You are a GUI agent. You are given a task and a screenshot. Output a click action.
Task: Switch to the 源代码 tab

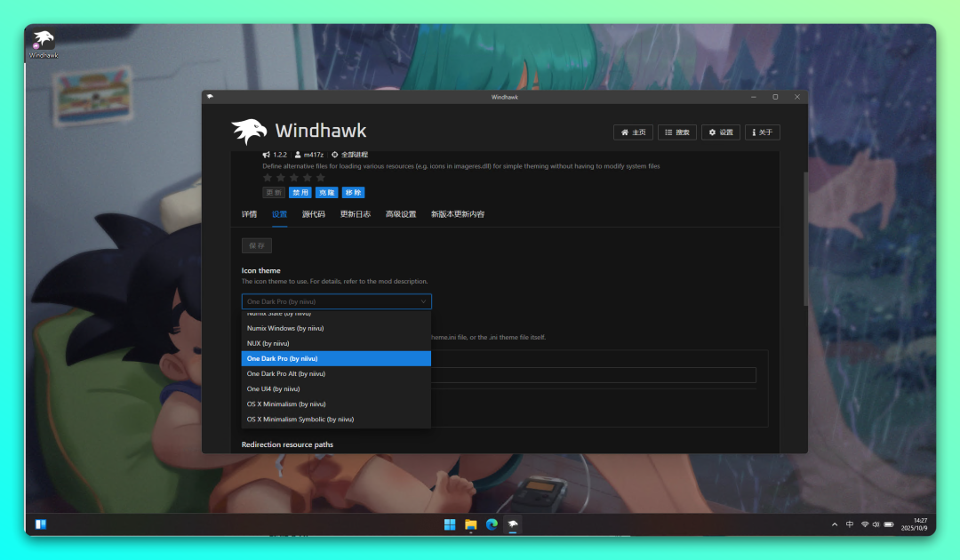click(x=313, y=214)
